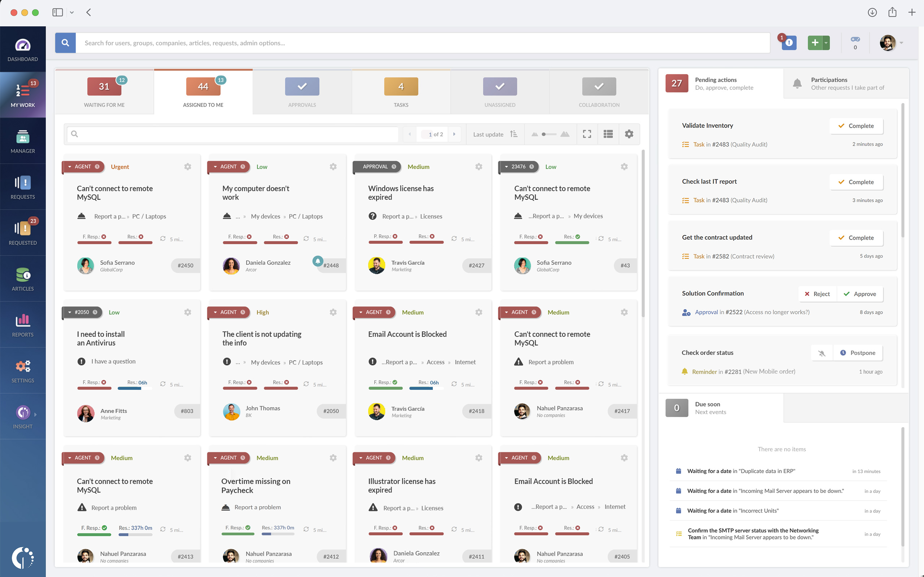924x577 pixels.
Task: Toggle fullscreen view icon
Action: 587,135
